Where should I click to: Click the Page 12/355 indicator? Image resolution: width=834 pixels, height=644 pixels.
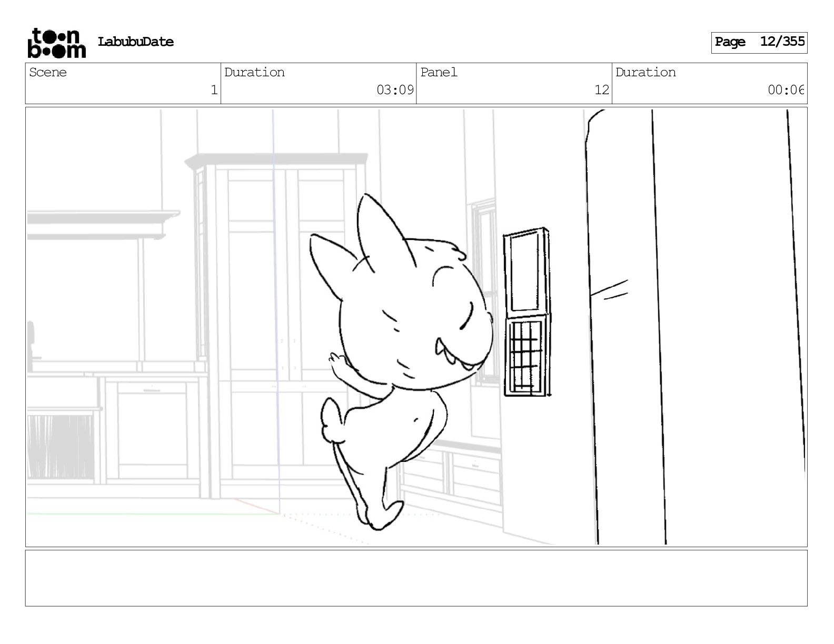[x=759, y=42]
